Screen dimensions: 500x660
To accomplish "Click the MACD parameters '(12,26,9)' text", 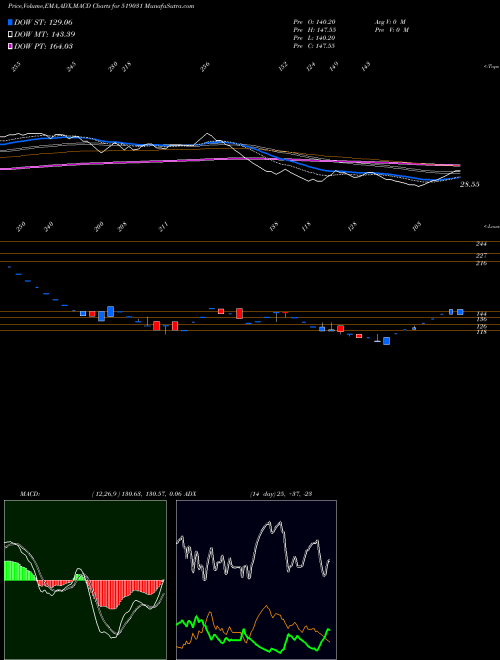I will (x=105, y=494).
